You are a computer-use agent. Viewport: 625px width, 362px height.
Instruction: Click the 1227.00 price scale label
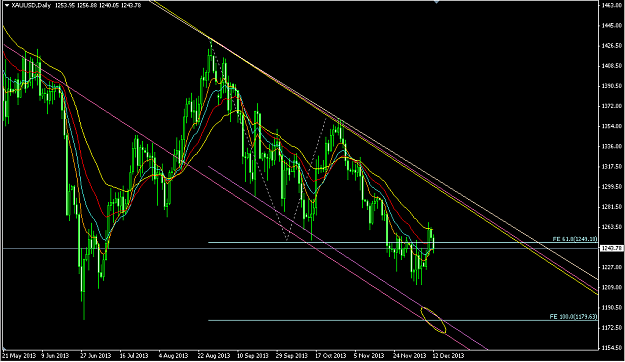tap(611, 267)
